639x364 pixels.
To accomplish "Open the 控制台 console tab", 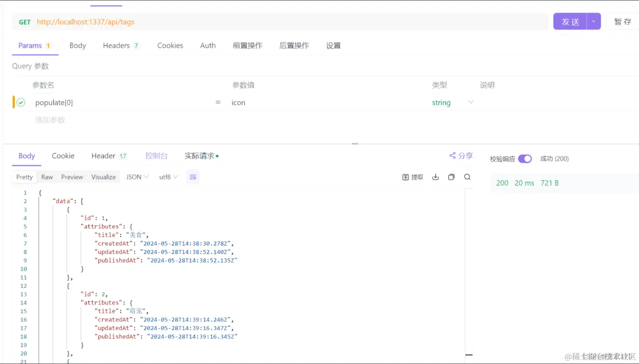I will click(x=156, y=156).
